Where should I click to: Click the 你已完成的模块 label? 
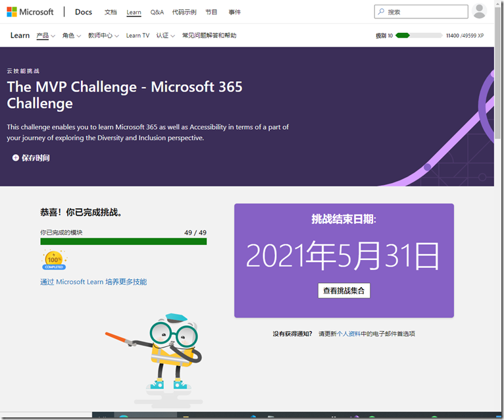click(x=61, y=232)
